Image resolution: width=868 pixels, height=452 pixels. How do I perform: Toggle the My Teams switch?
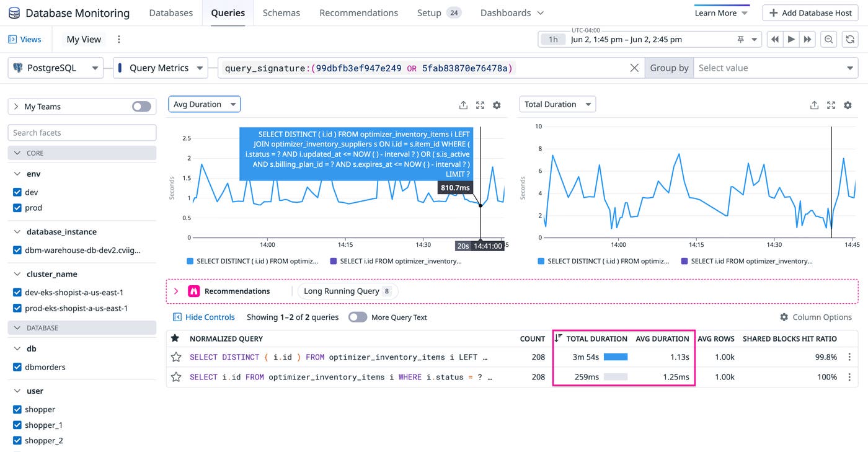click(x=141, y=107)
